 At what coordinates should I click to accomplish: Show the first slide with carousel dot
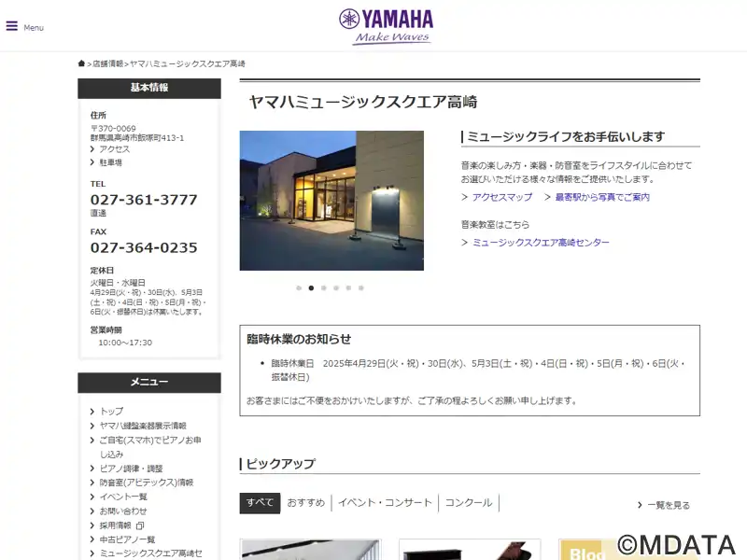[299, 288]
